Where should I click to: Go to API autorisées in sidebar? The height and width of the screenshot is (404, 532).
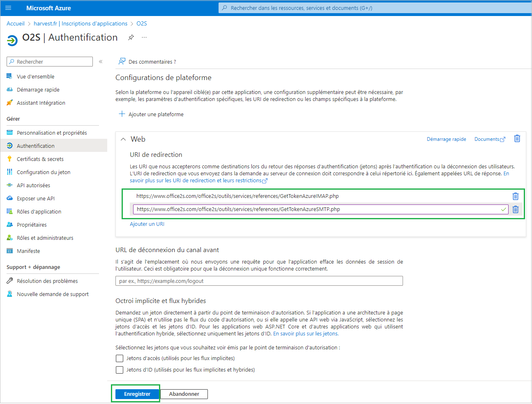point(33,185)
